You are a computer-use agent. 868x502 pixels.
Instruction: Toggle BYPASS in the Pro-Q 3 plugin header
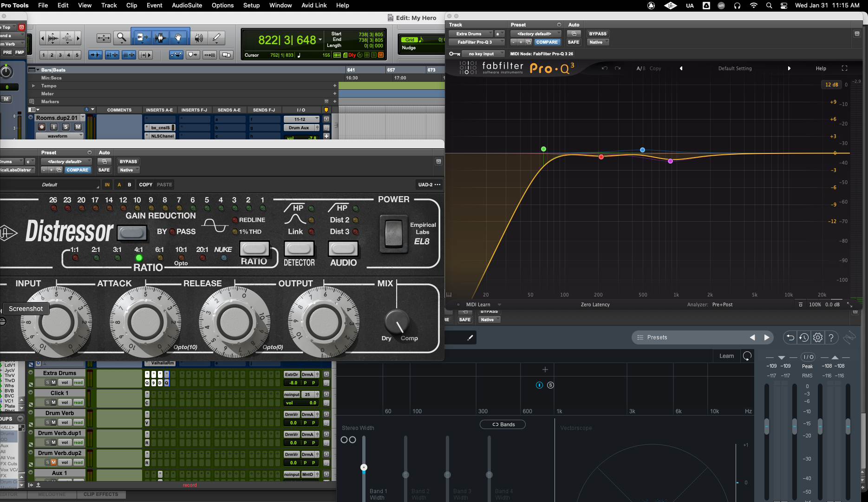coord(598,34)
